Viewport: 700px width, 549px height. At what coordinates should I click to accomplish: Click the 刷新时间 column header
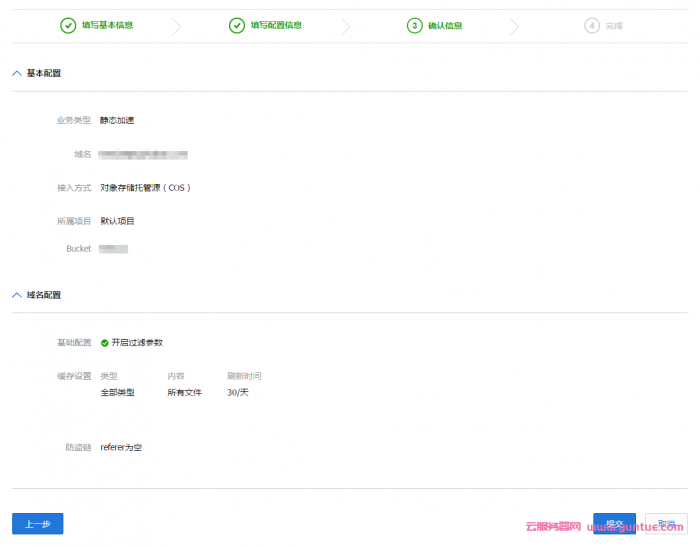tap(244, 376)
